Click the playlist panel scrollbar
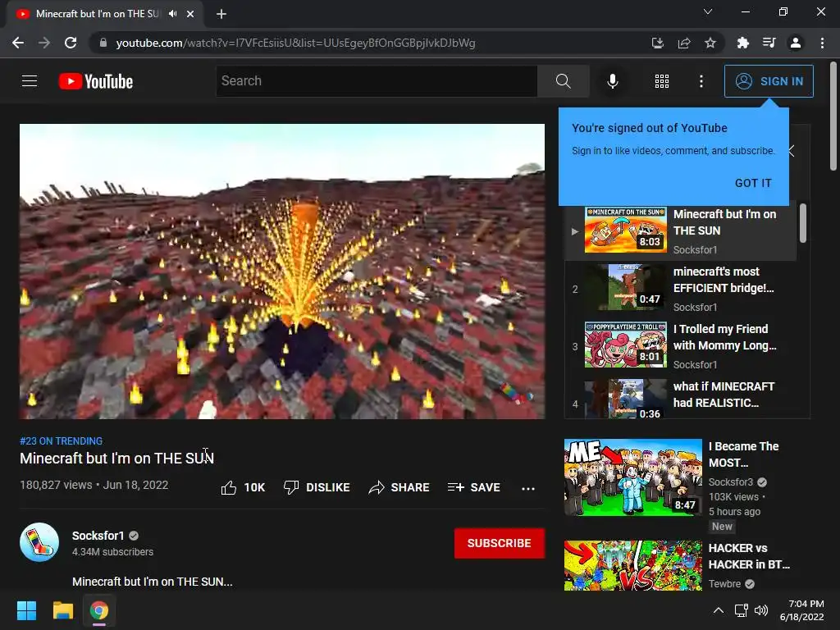This screenshot has width=840, height=630. point(802,223)
